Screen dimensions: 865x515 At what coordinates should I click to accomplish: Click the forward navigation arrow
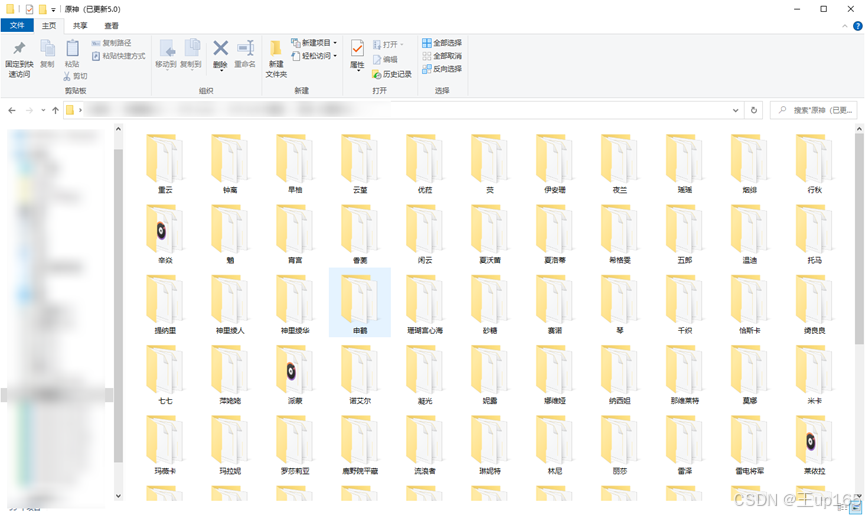pos(29,110)
